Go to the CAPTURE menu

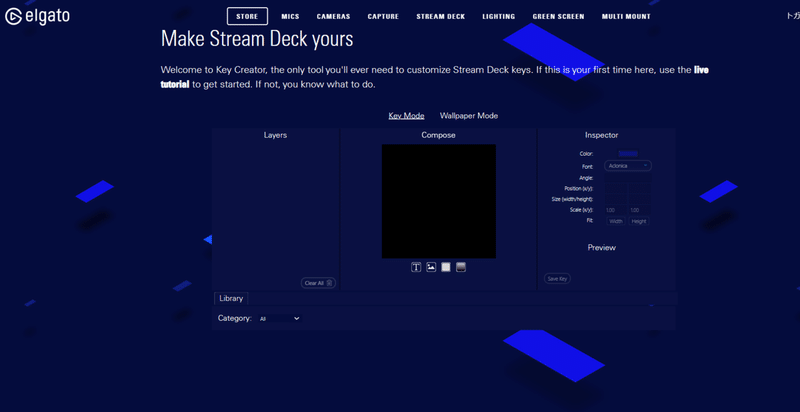click(383, 16)
